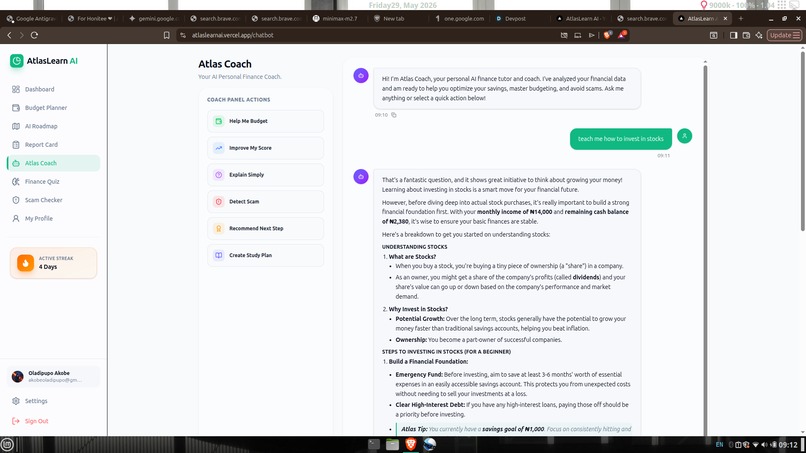Open the file manager from the taskbar

click(x=392, y=444)
